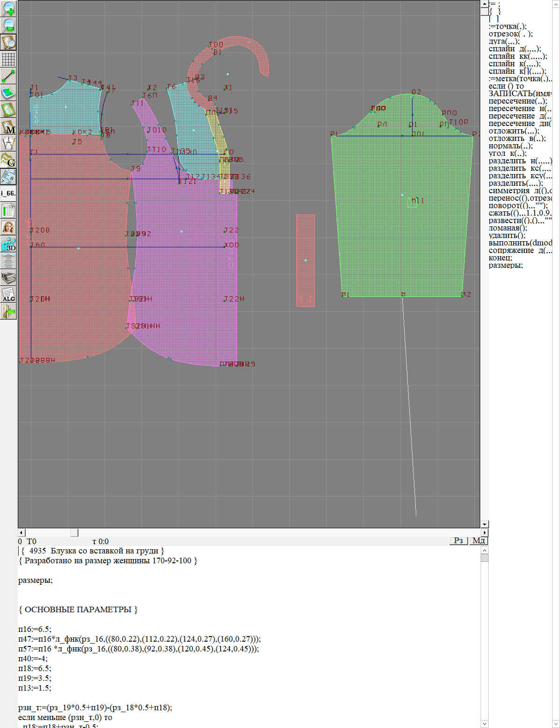
Task: Open the woman's face portrait icon
Action: tap(9, 227)
